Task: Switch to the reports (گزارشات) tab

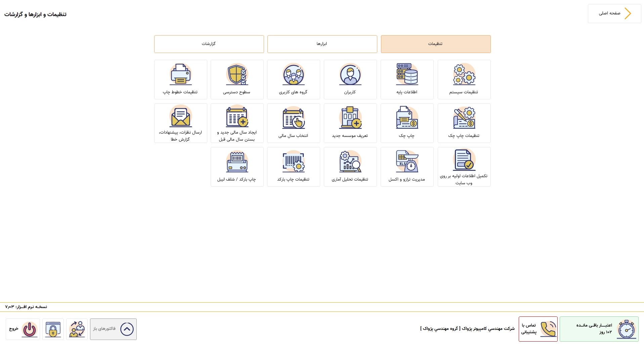Action: (x=209, y=44)
